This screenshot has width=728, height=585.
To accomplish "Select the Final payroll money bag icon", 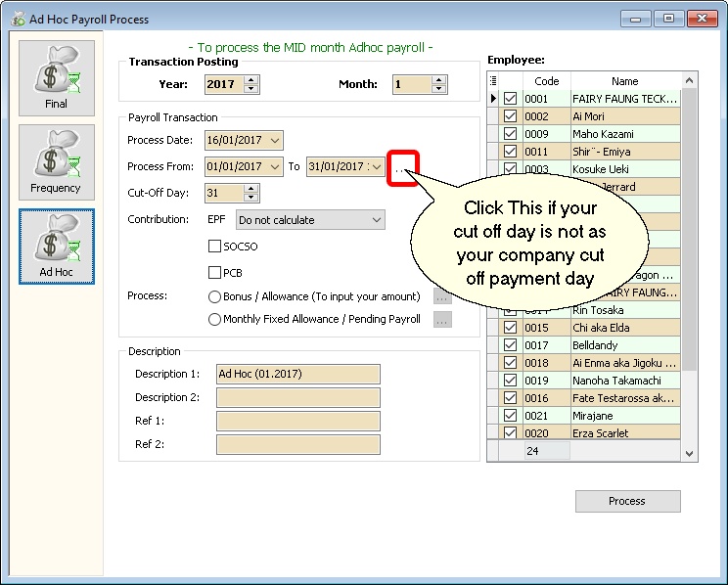I will pyautogui.click(x=56, y=77).
